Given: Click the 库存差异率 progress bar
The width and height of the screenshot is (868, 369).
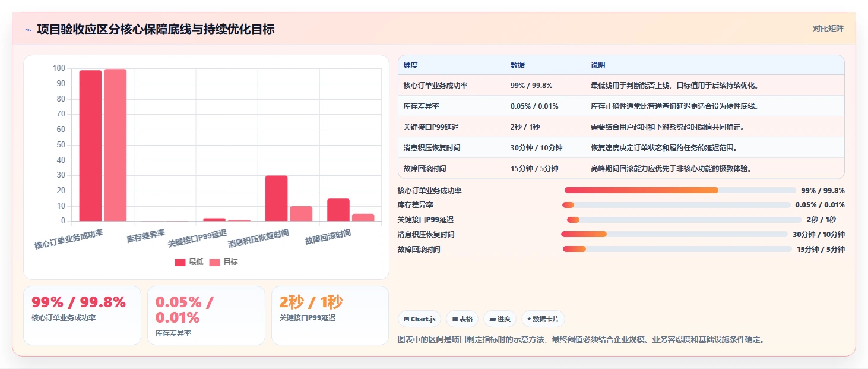Looking at the screenshot, I should (676, 205).
